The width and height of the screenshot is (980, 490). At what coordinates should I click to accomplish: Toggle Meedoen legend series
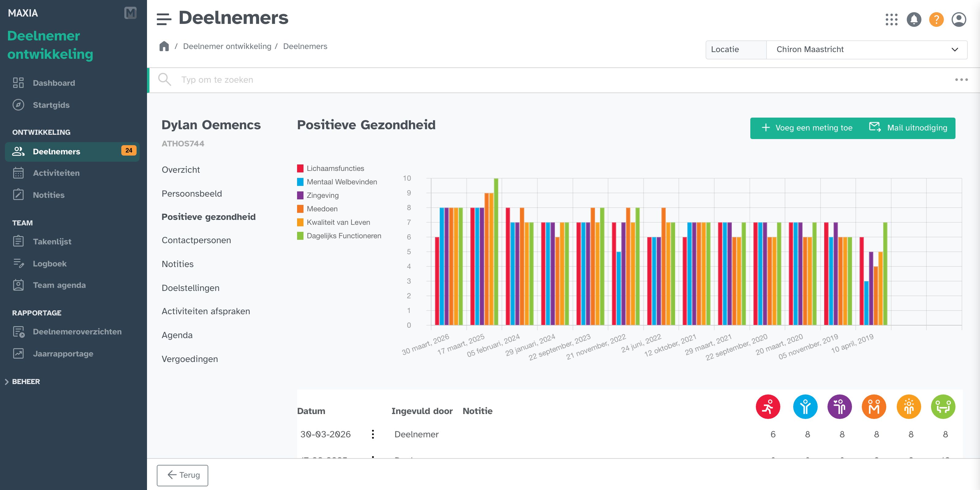point(317,209)
